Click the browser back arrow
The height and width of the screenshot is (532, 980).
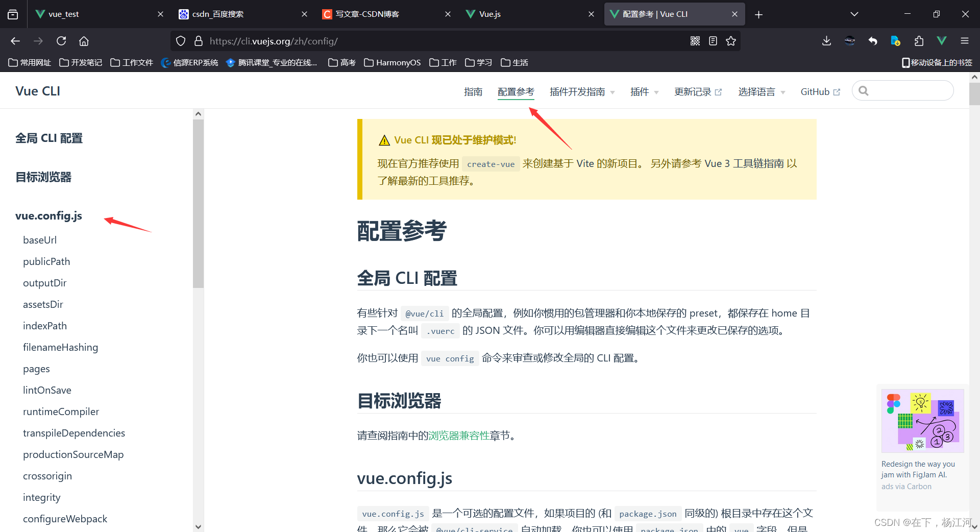click(15, 41)
